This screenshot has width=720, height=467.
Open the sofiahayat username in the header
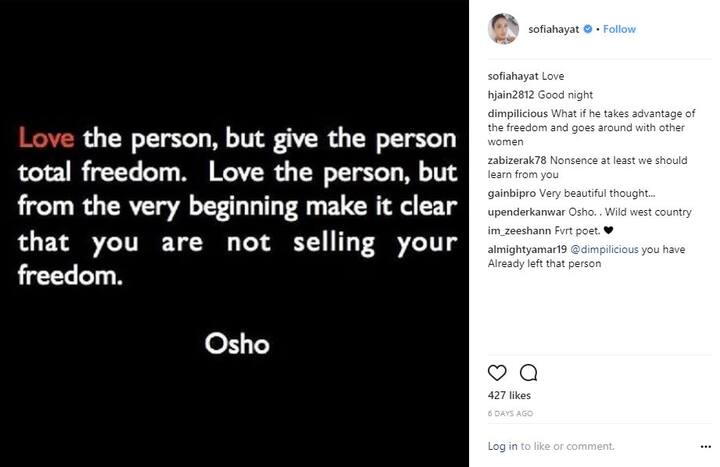point(555,30)
